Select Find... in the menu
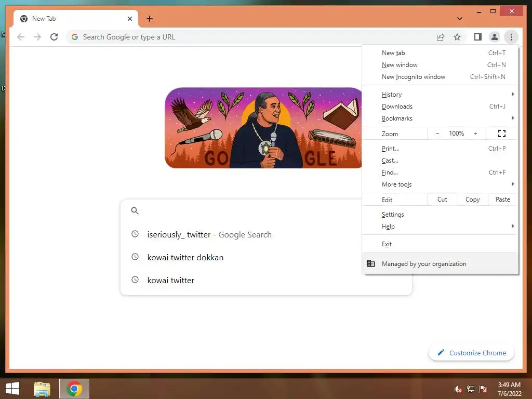This screenshot has height=399, width=532. (440, 172)
